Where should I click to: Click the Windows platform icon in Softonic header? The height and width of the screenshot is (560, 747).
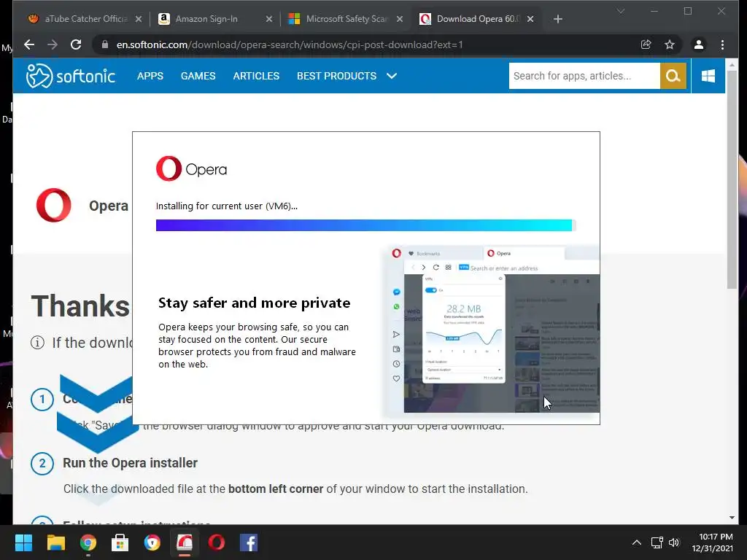click(x=708, y=76)
